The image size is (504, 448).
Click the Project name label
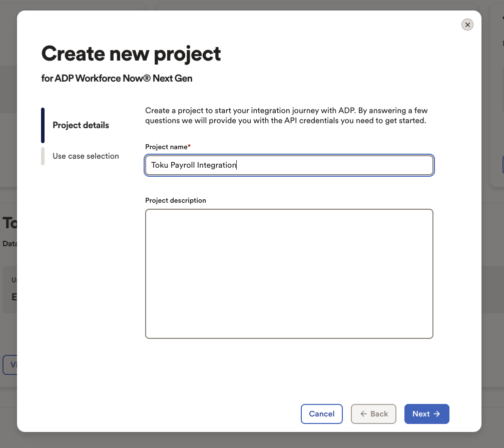click(166, 147)
